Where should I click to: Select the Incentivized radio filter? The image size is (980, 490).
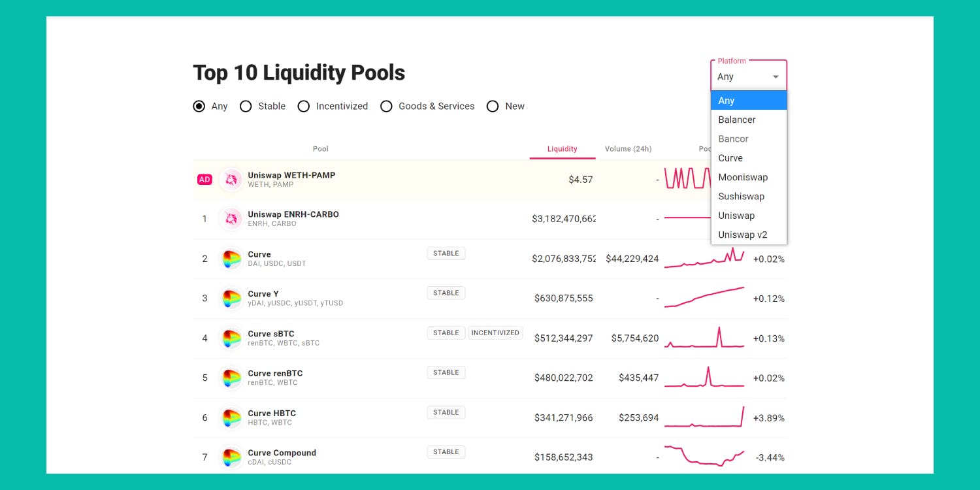[x=304, y=106]
